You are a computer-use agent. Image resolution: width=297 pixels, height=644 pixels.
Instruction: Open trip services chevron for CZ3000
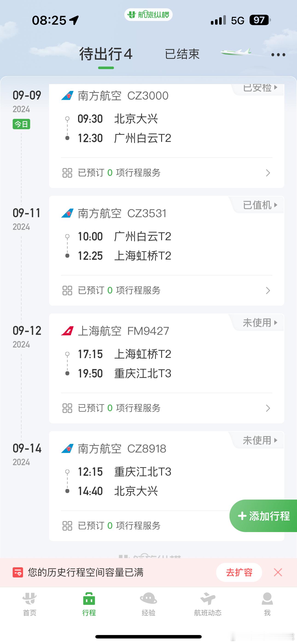(x=268, y=173)
